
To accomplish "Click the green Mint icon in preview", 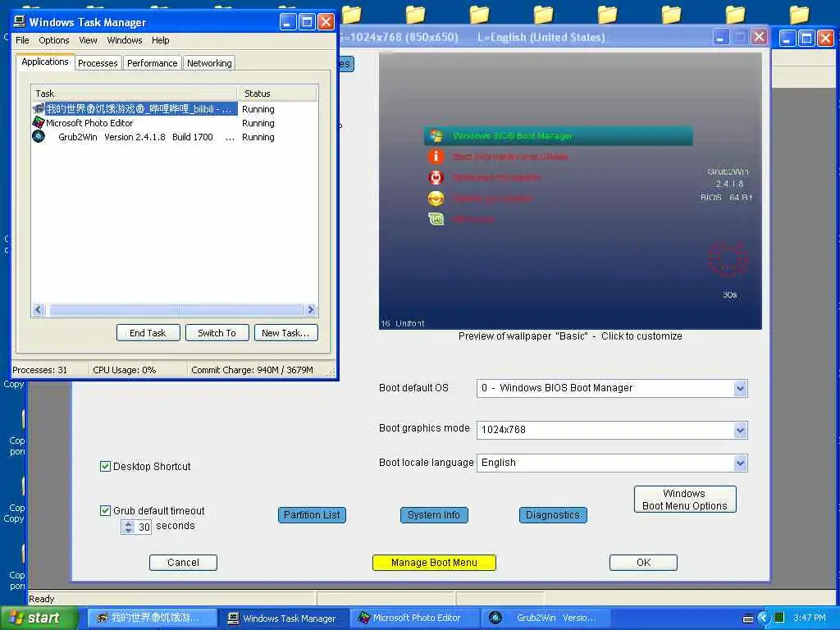I will pyautogui.click(x=436, y=219).
